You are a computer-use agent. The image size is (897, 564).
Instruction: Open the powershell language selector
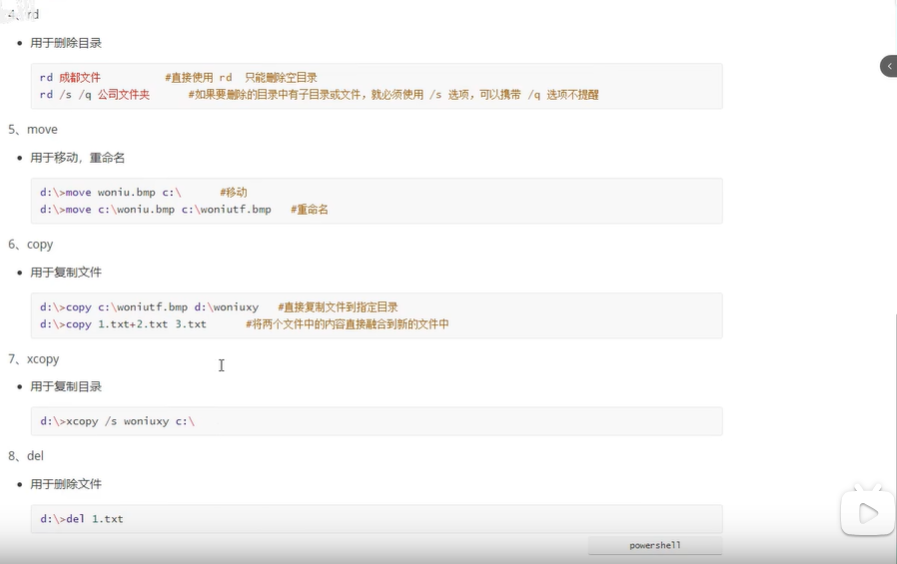(x=655, y=545)
